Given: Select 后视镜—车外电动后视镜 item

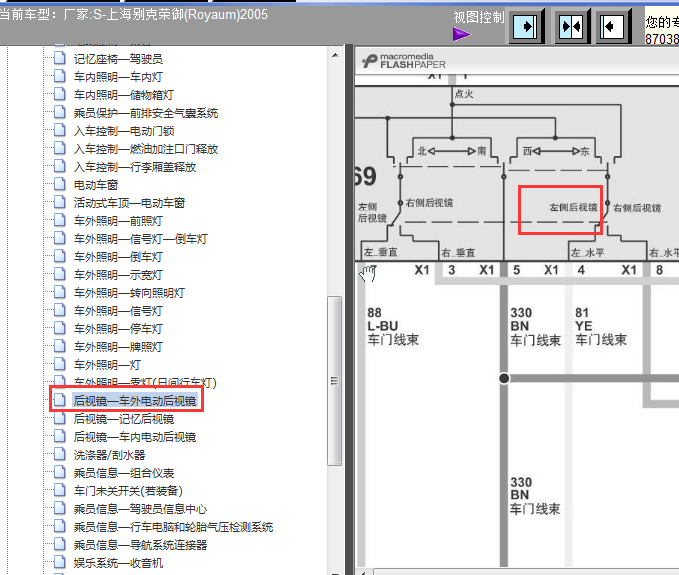Looking at the screenshot, I should point(135,401).
